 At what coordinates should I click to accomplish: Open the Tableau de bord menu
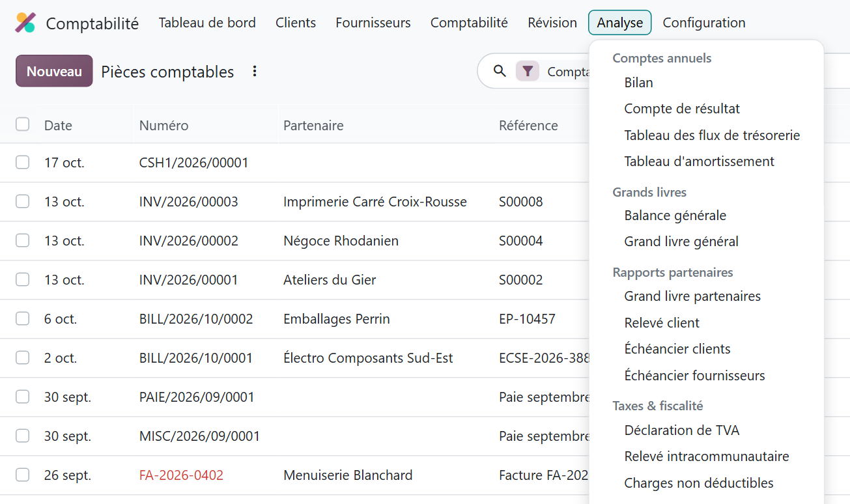[x=207, y=23]
